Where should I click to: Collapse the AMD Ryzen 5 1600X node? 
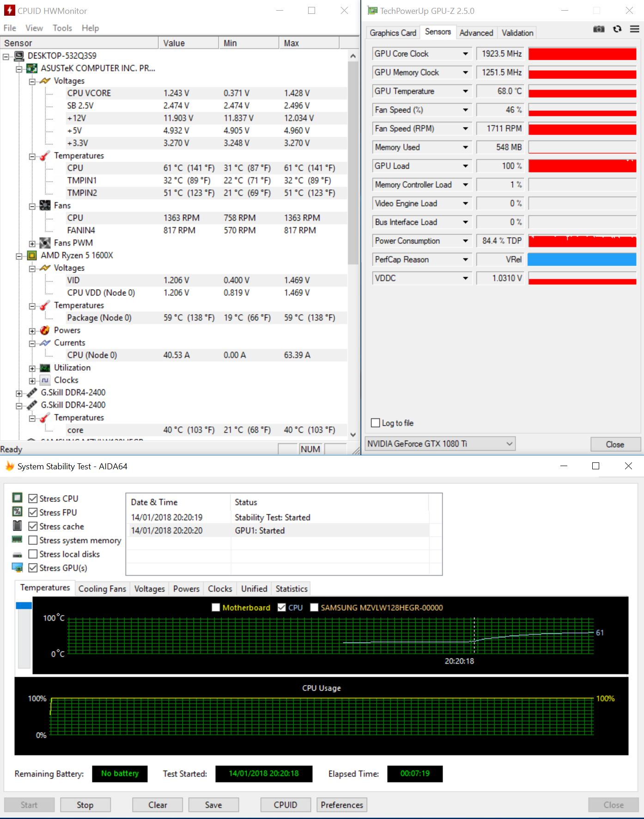tap(19, 256)
